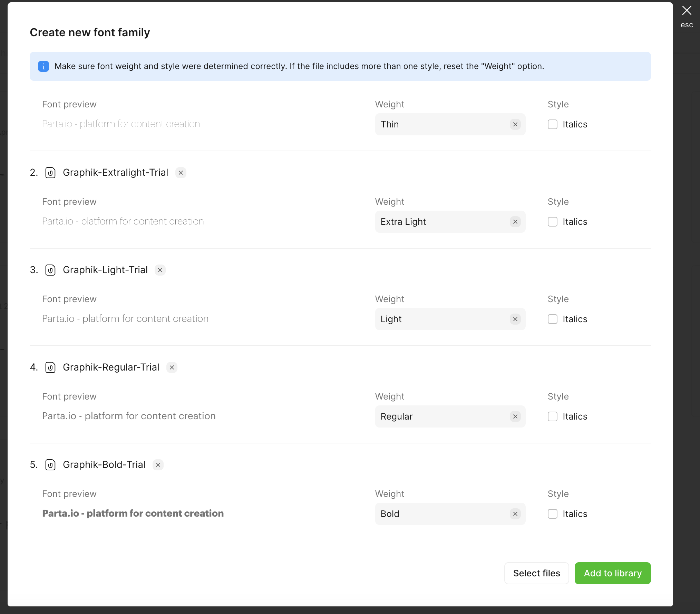Clear the Regular weight value

click(515, 416)
